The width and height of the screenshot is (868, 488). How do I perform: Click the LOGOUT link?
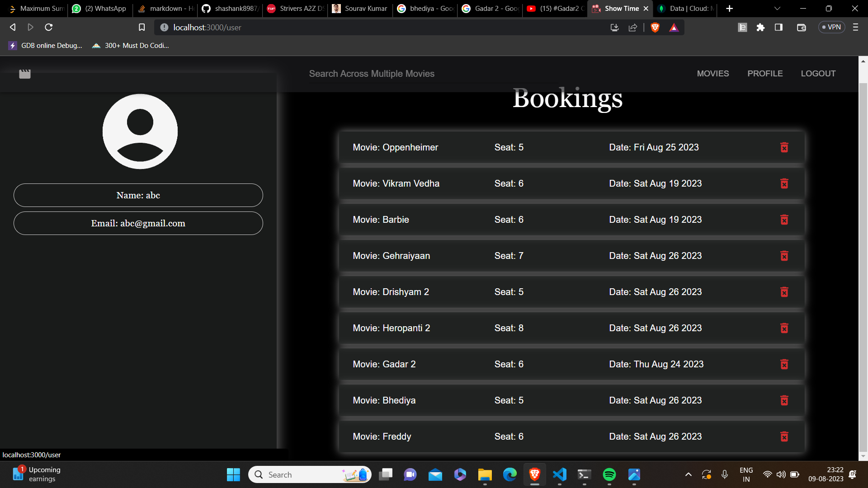[x=818, y=74]
